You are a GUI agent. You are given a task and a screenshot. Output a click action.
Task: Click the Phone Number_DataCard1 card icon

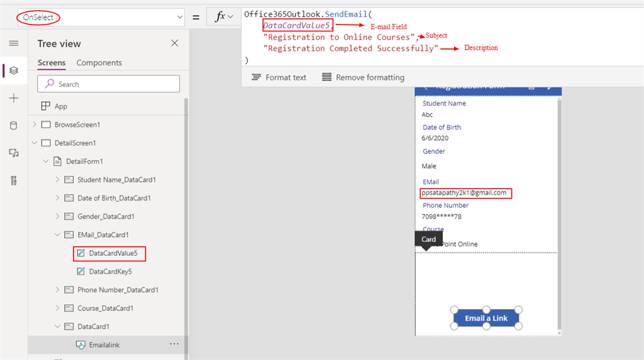click(69, 290)
